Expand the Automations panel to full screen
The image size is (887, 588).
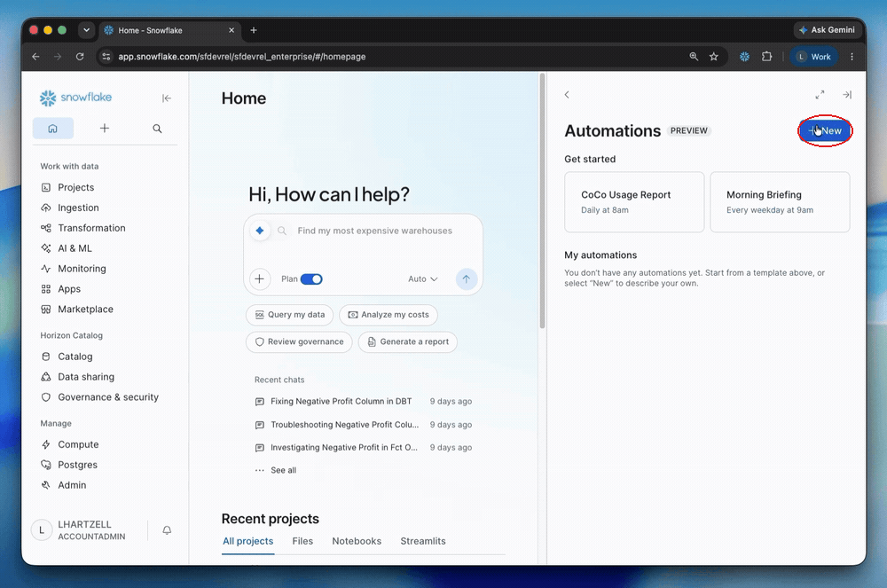tap(820, 95)
